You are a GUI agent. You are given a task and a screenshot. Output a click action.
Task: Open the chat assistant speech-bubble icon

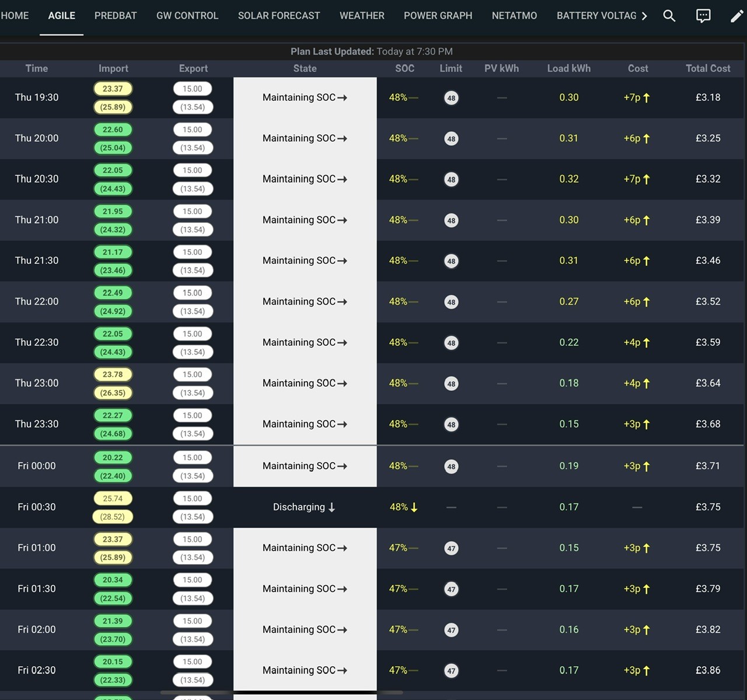click(703, 16)
